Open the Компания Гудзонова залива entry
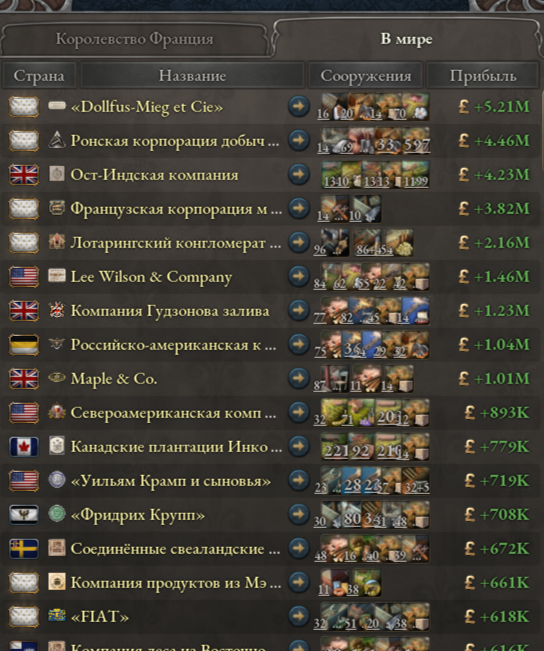 170,311
